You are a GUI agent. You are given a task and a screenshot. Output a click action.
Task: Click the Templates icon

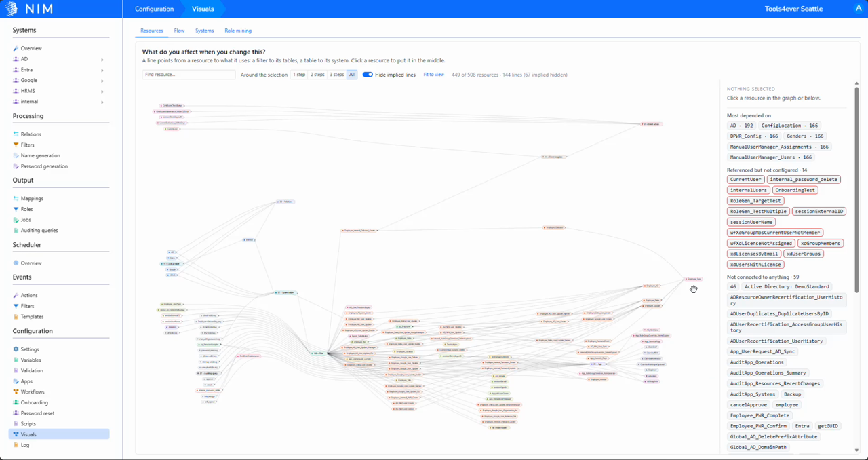[16, 317]
